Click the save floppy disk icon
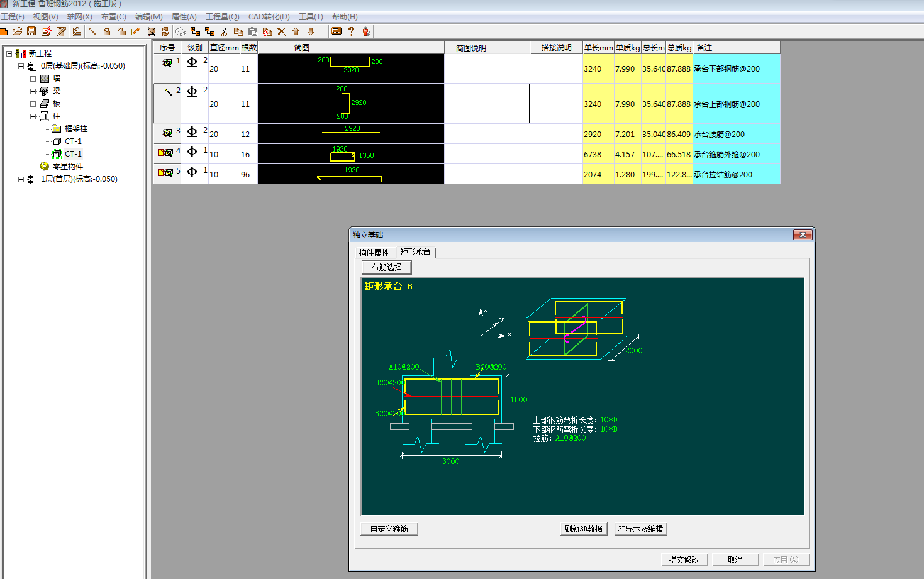This screenshot has width=924, height=579. [31, 31]
